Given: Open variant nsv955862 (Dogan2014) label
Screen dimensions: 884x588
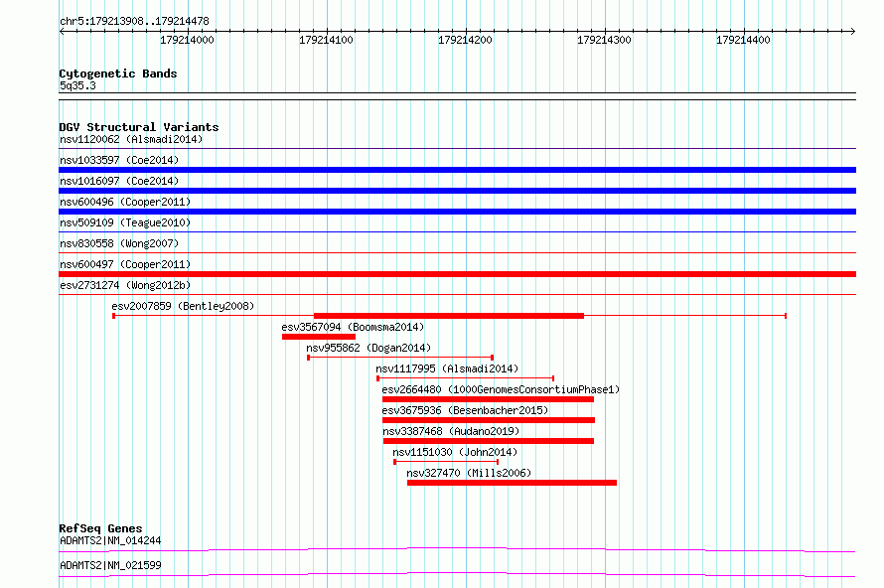Looking at the screenshot, I should 368,348.
